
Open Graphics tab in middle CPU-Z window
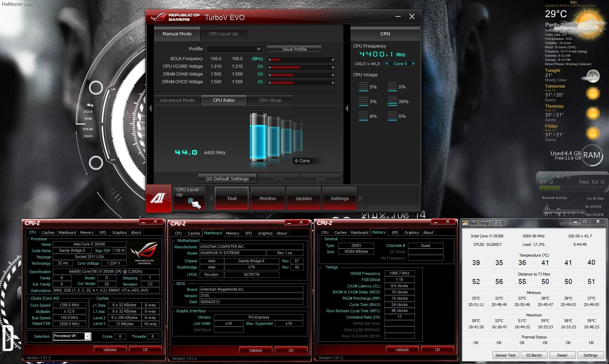(x=265, y=233)
